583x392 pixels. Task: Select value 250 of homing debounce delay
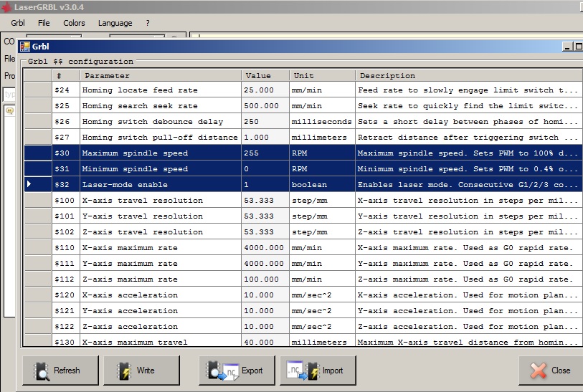[x=265, y=122]
